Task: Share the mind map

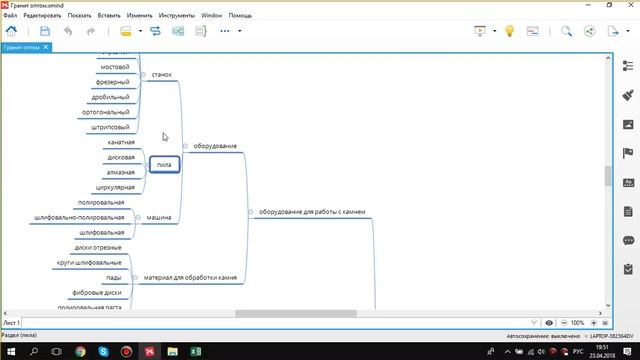Action: [x=589, y=31]
